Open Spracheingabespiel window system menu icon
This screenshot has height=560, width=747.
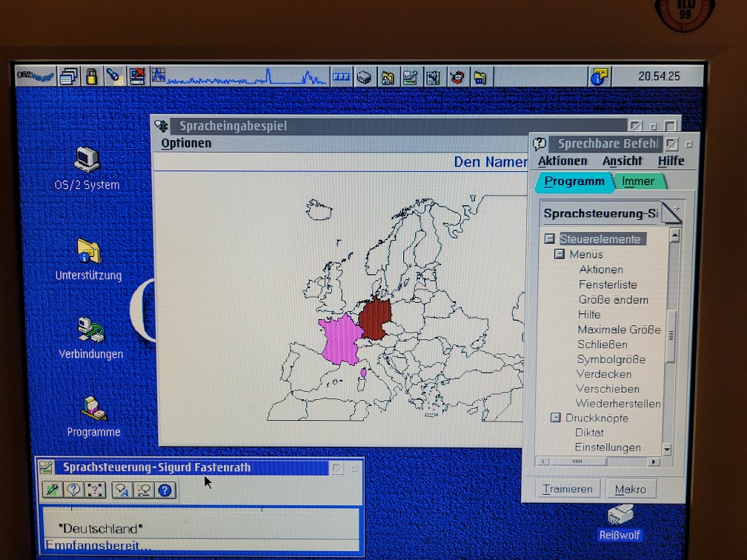point(162,126)
